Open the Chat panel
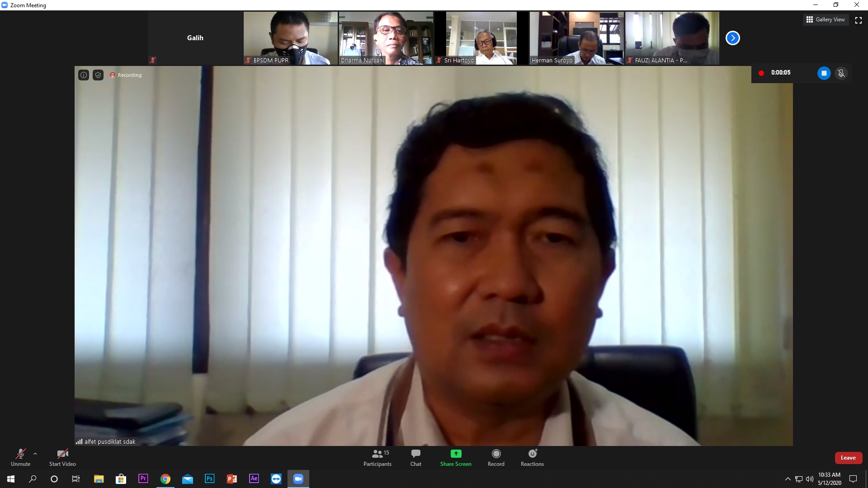 (x=416, y=457)
